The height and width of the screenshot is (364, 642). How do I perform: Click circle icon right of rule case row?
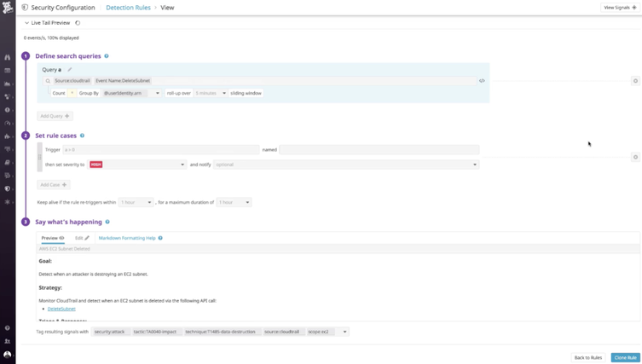635,157
